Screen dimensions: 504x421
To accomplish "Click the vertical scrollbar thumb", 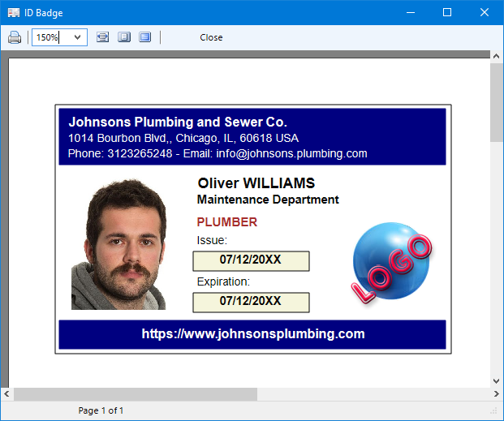I will (x=497, y=102).
